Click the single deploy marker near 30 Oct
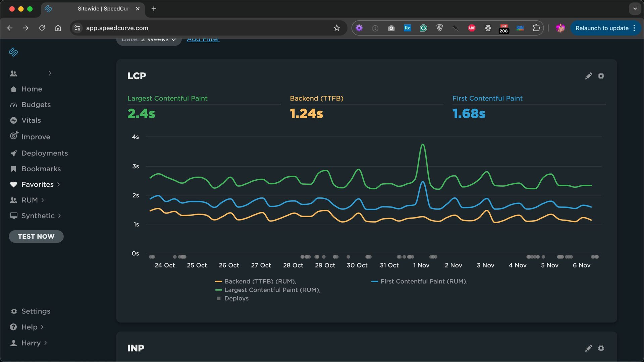644x362 pixels. [x=348, y=257]
